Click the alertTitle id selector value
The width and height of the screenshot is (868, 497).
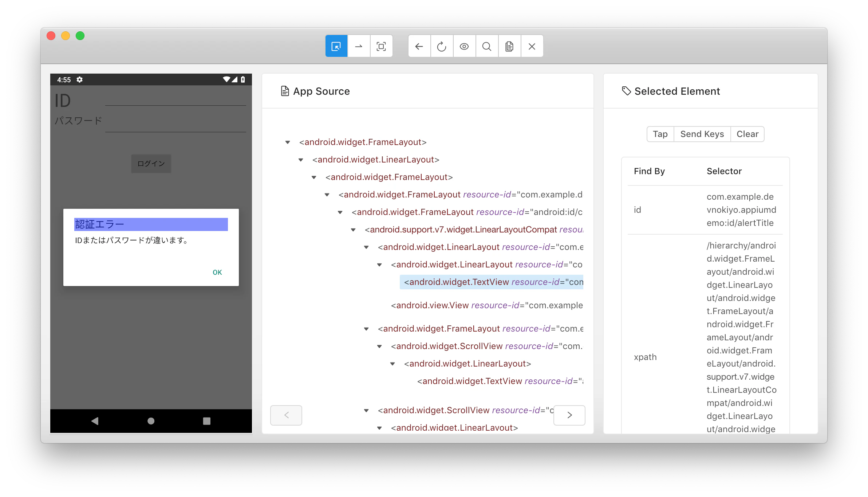click(x=741, y=210)
